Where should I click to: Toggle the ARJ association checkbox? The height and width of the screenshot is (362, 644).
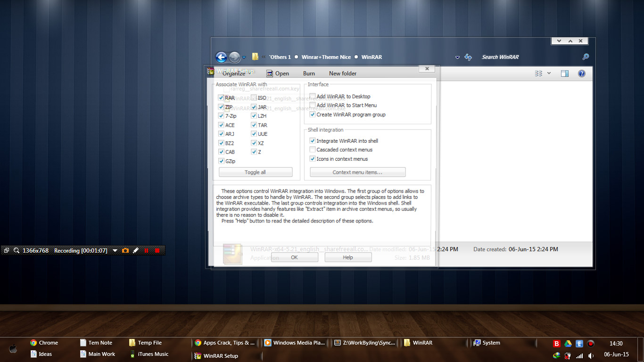221,134
